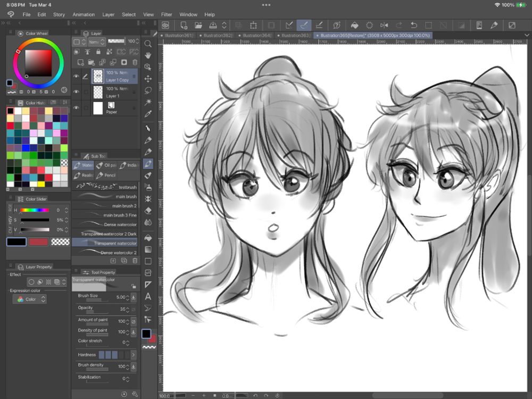Click the Layer 1 Copy thumbnail

click(x=98, y=76)
